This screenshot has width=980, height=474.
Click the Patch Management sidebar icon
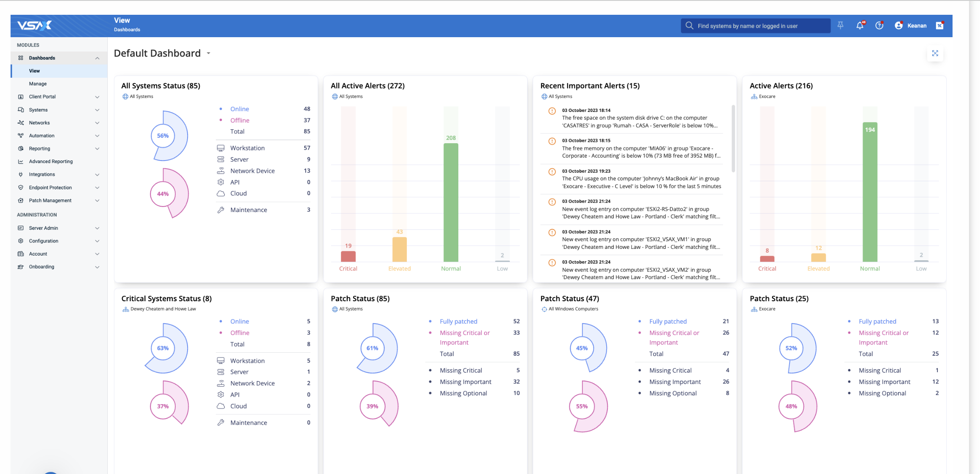tap(21, 201)
